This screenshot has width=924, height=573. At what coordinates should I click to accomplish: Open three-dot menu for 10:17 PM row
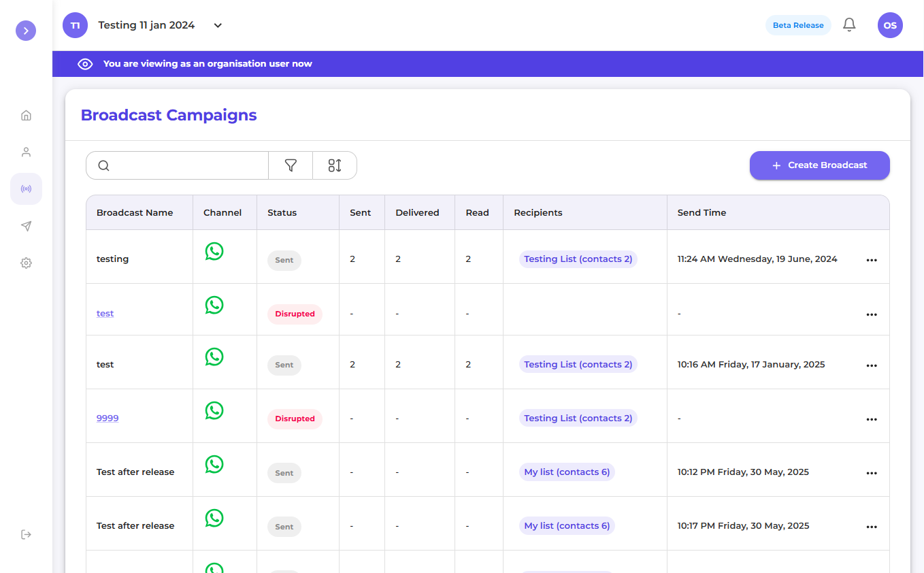[x=872, y=527]
